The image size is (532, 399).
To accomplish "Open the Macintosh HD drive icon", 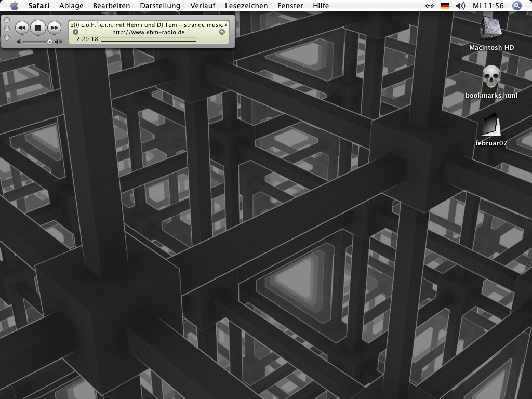I will click(x=491, y=29).
